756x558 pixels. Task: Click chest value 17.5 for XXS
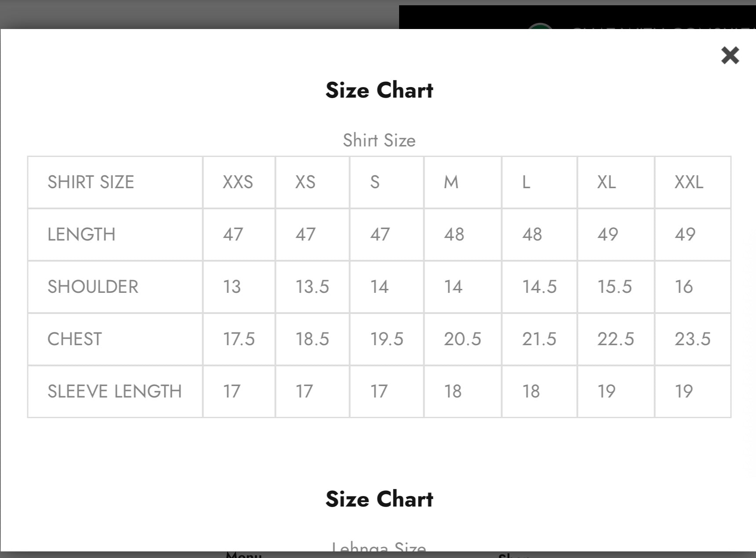coord(239,339)
